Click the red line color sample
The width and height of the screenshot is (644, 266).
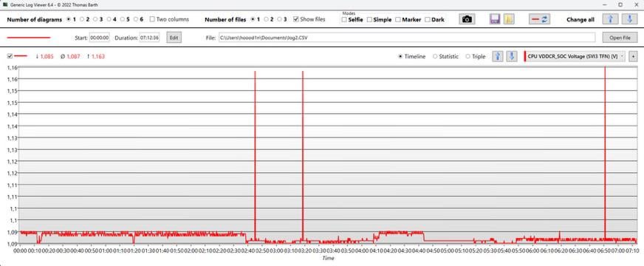(29, 38)
